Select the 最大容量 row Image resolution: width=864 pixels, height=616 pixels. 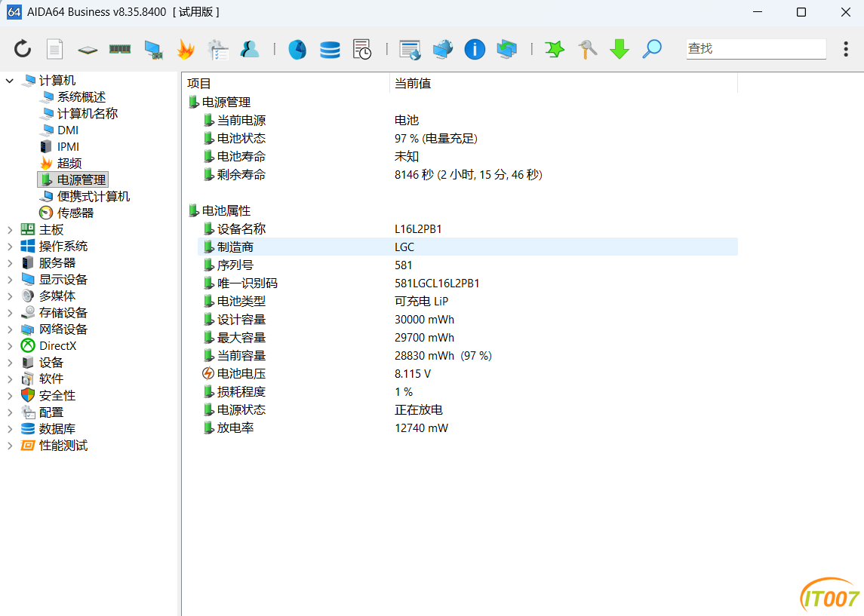(x=468, y=338)
